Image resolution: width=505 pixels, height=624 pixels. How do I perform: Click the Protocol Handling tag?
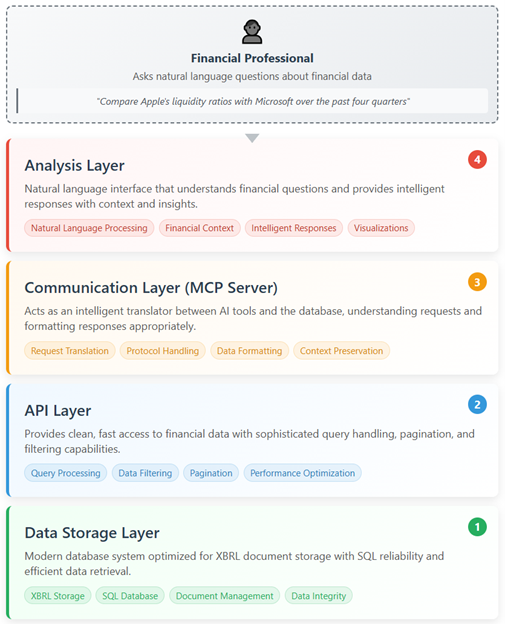163,351
